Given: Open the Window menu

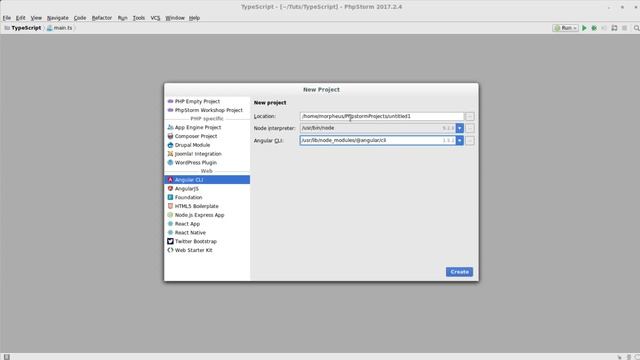Looking at the screenshot, I should (175, 18).
